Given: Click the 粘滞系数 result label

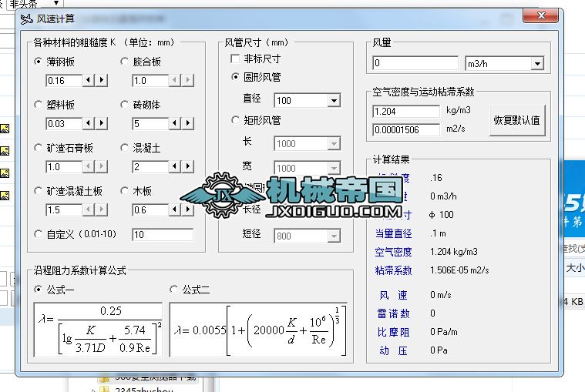Looking at the screenshot, I should [393, 270].
